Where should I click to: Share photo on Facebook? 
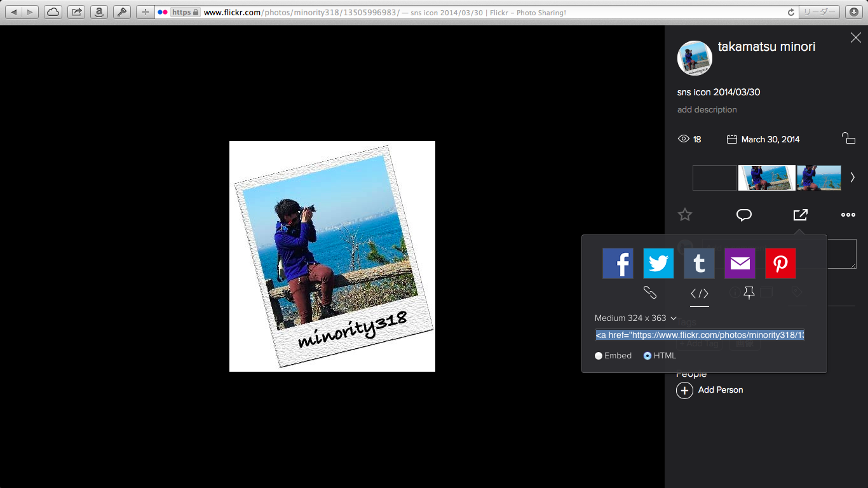coord(618,263)
